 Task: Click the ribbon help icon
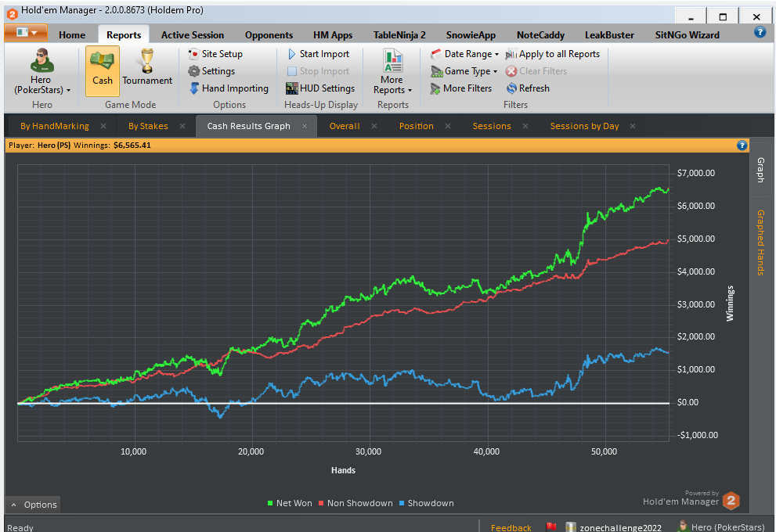coord(760,32)
